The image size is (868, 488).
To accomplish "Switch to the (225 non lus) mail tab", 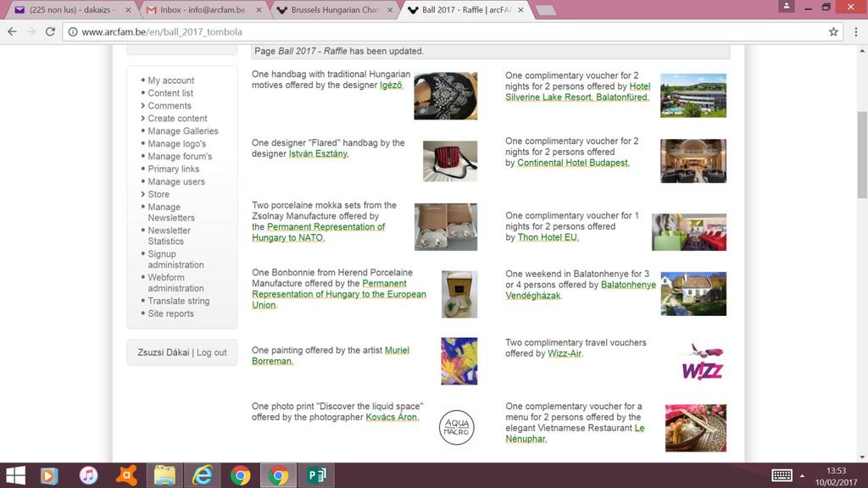I will (x=73, y=10).
